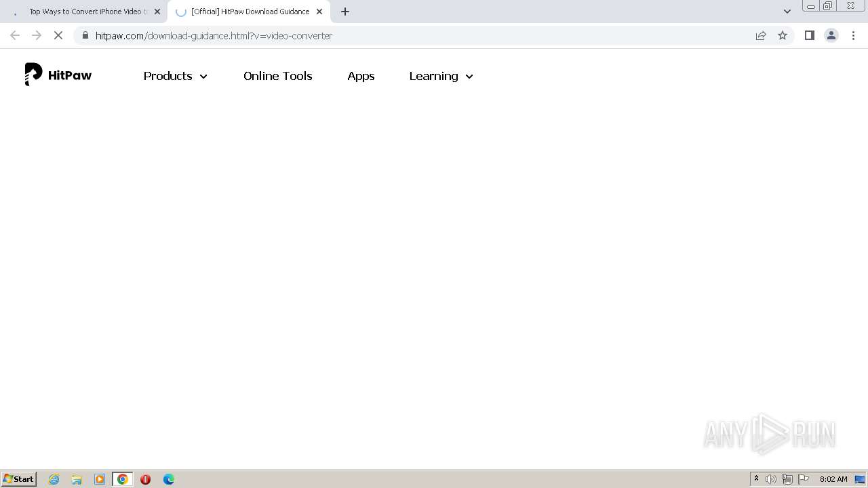Bookmark this page with the star icon
This screenshot has width=868, height=488.
(x=783, y=35)
